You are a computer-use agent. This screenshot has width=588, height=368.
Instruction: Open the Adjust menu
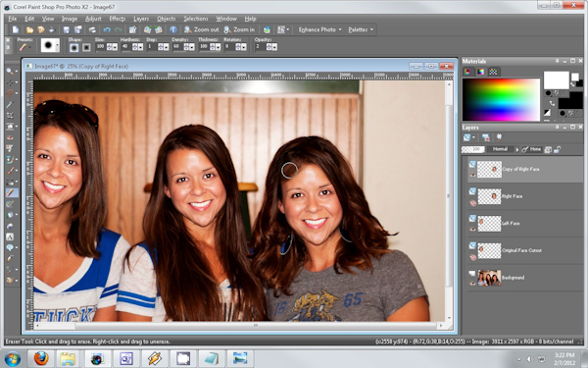pyautogui.click(x=93, y=19)
